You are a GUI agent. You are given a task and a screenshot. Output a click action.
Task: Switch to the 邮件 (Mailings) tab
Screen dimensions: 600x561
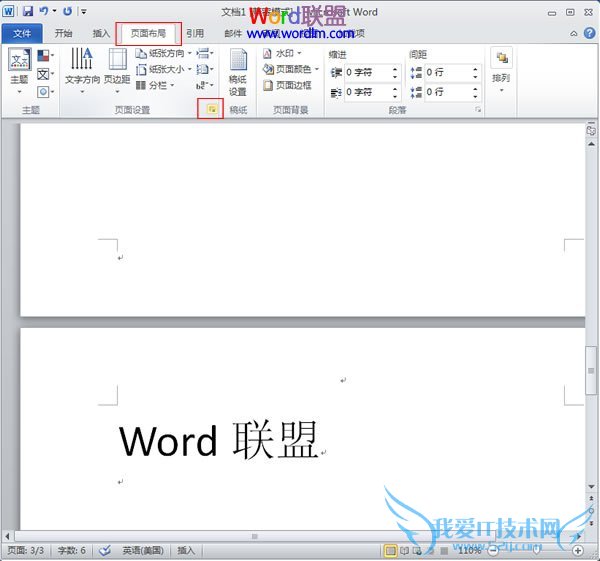233,34
